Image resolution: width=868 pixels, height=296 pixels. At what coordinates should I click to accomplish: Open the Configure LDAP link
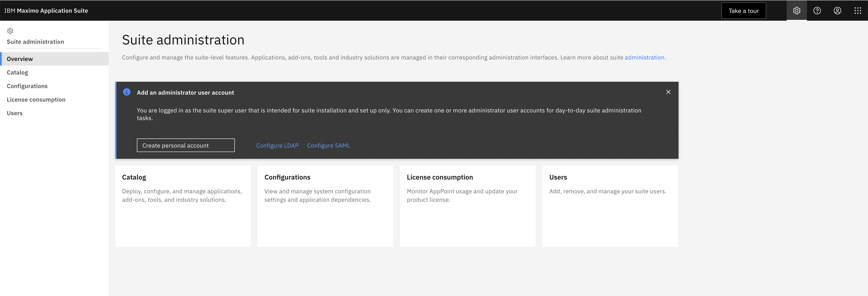point(277,145)
